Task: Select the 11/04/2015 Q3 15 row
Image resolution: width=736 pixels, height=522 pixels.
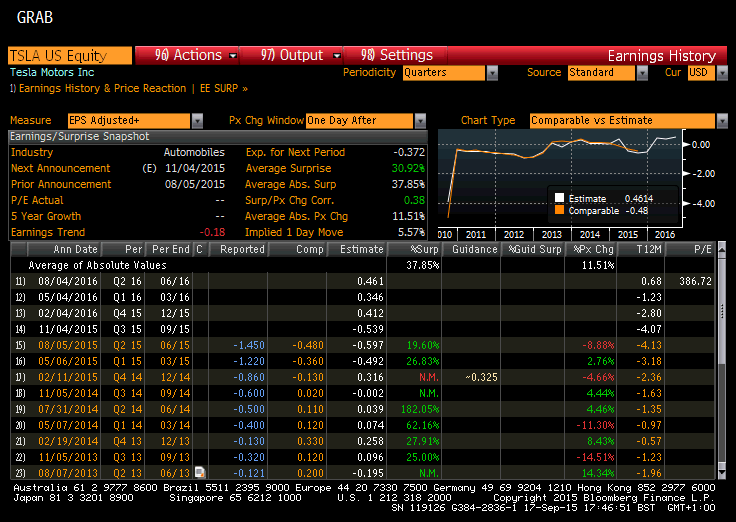Action: click(x=362, y=329)
